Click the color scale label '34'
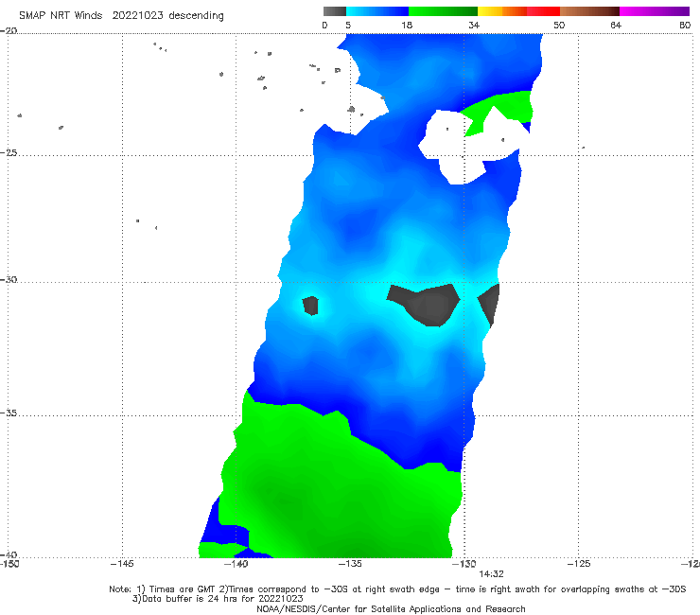 [x=474, y=25]
